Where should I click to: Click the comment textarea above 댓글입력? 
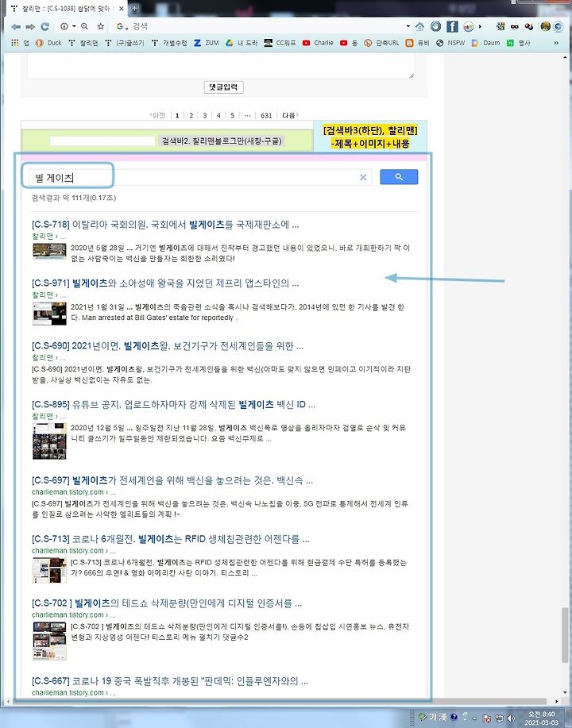coord(221,66)
